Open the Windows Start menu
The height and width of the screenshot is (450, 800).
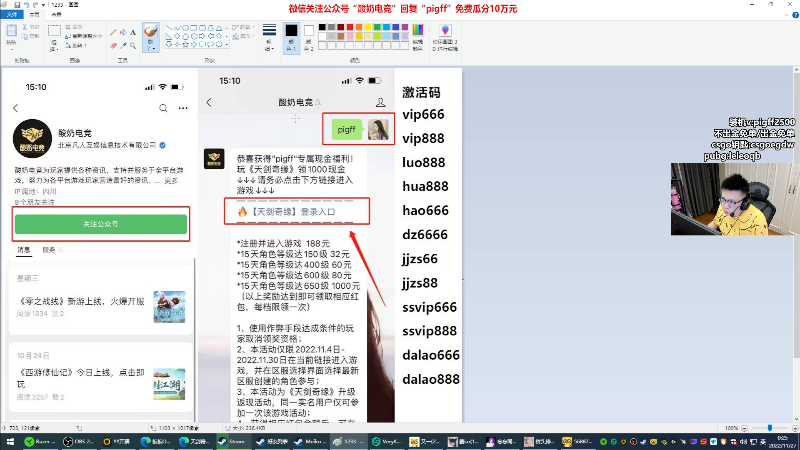point(10,442)
